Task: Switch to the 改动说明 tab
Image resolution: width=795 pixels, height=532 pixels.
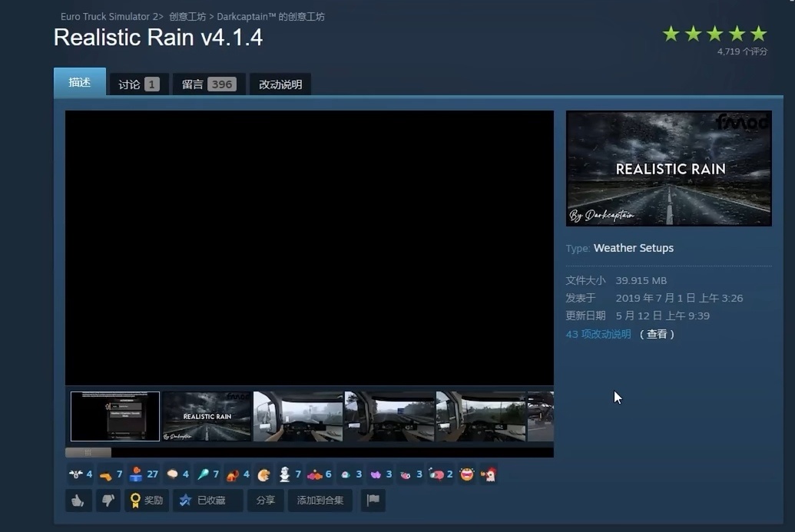Action: point(280,84)
